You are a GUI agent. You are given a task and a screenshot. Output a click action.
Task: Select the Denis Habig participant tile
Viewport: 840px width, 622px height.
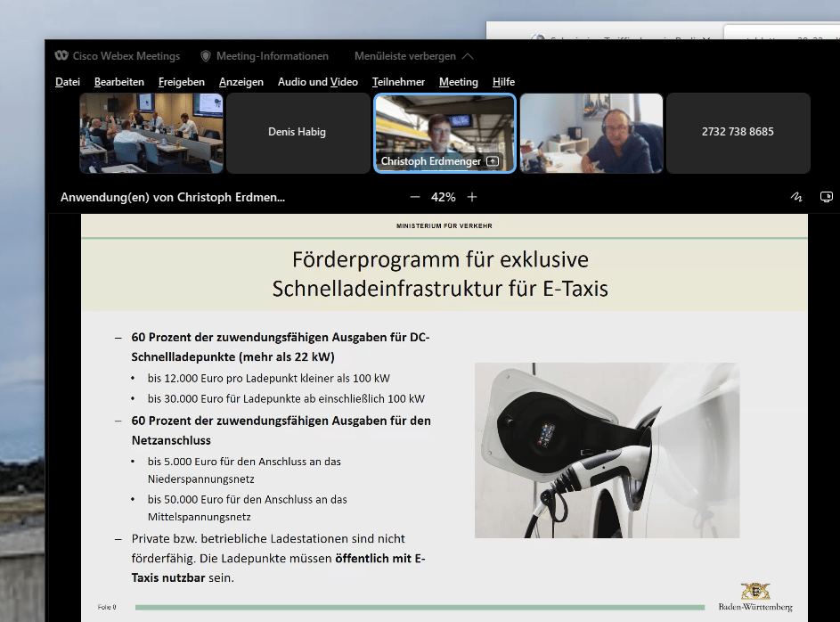298,133
